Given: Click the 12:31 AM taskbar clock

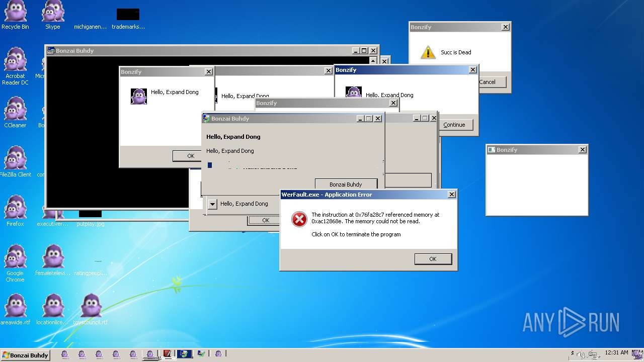Looking at the screenshot, I should click(x=616, y=353).
